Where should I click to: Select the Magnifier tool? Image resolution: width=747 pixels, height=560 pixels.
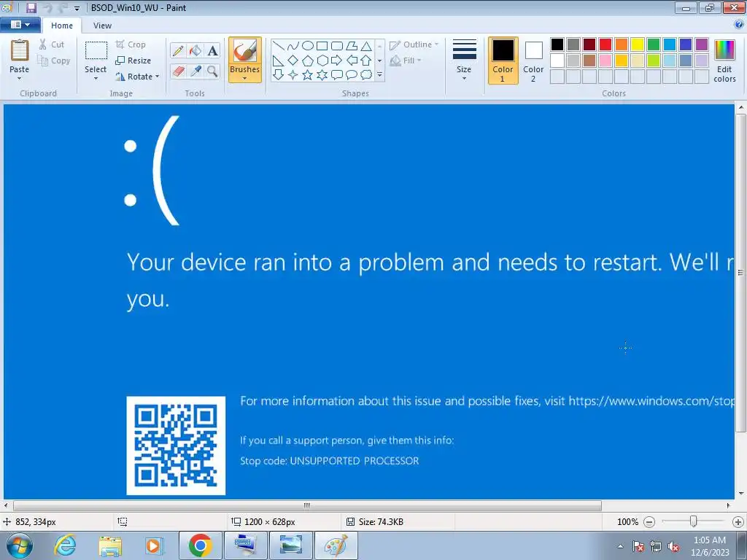tap(212, 71)
